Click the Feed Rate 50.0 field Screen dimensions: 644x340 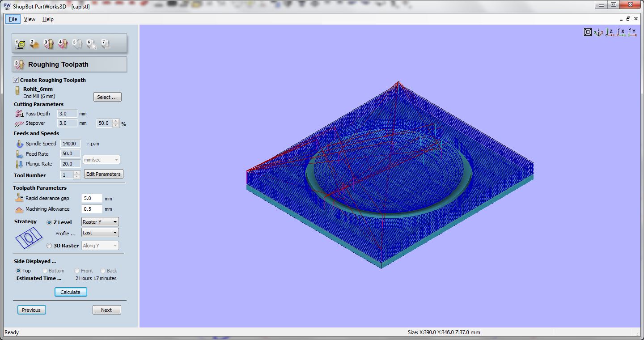70,153
